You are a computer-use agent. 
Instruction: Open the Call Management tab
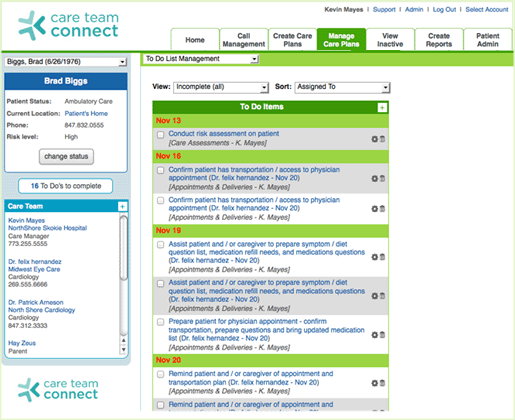coord(244,40)
